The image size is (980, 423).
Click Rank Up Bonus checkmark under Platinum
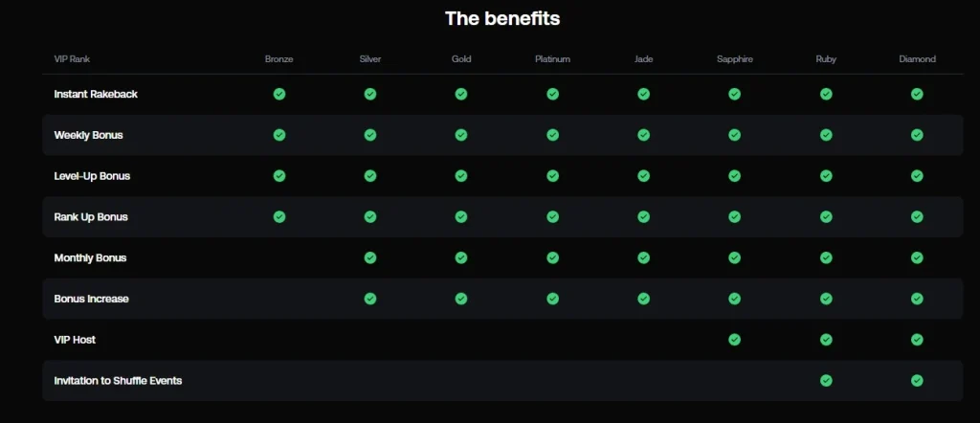click(x=552, y=217)
